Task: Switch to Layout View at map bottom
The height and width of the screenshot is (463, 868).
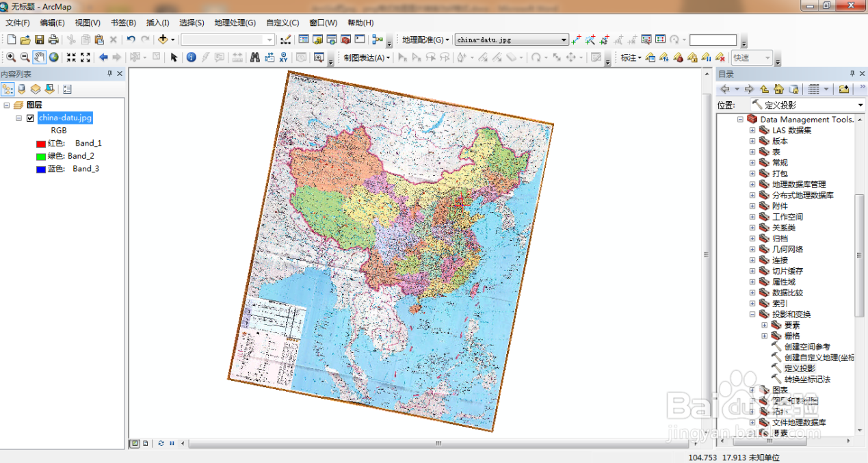Action: click(144, 443)
